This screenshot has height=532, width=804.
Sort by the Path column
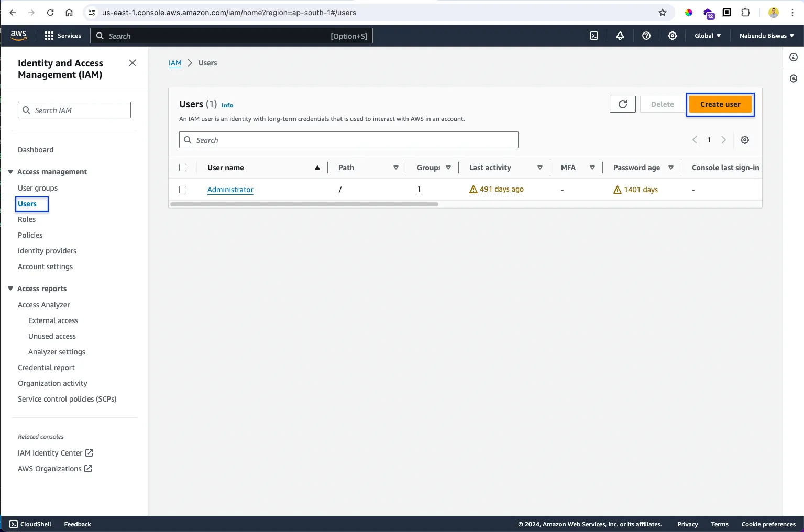coord(395,168)
